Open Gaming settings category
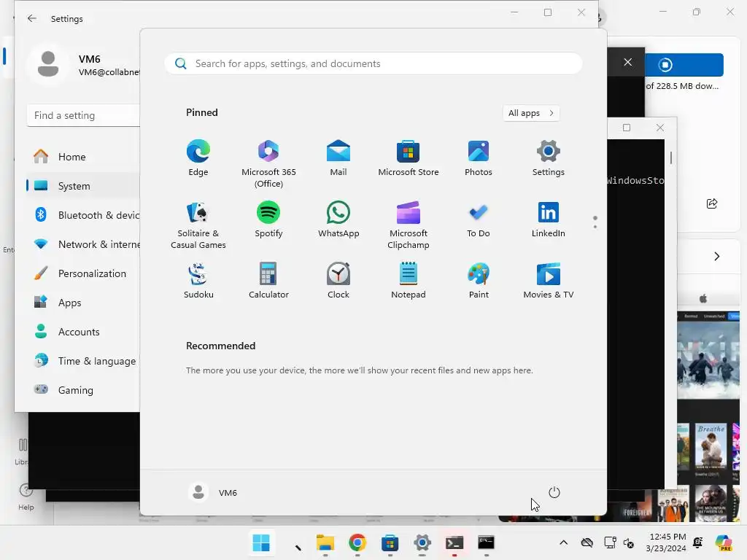The height and width of the screenshot is (560, 747). pos(82,390)
